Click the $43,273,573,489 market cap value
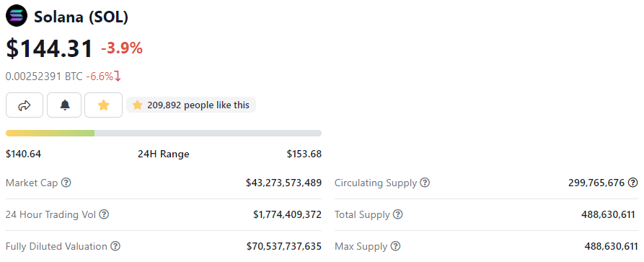Image resolution: width=644 pixels, height=262 pixels. point(284,183)
